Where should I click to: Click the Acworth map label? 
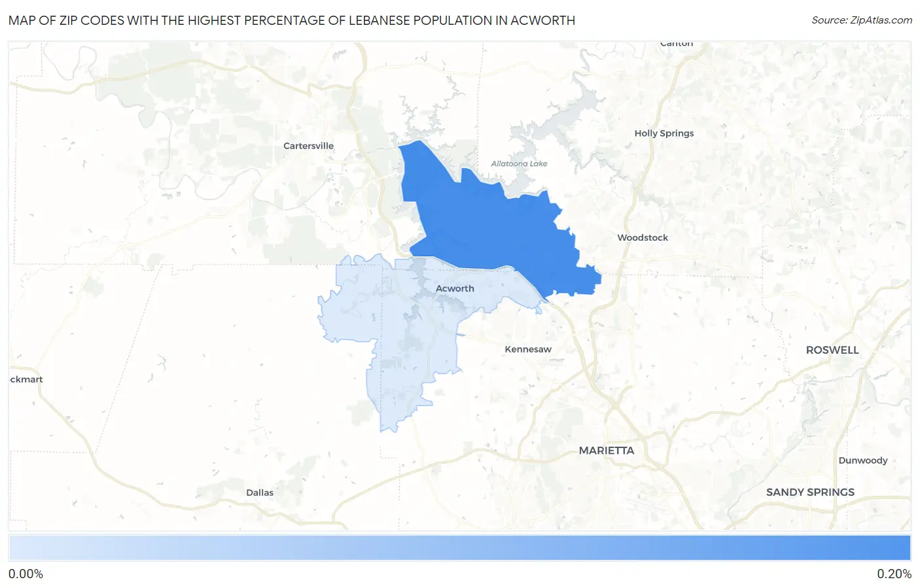click(x=455, y=288)
